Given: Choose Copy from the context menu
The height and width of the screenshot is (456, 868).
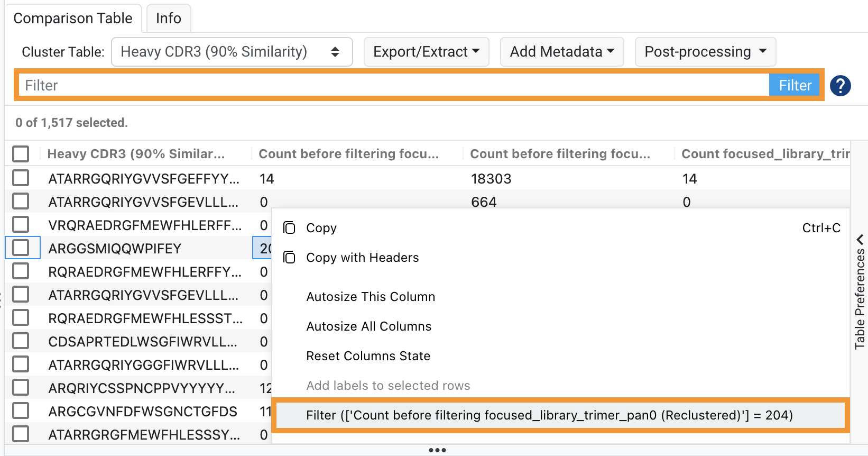Looking at the screenshot, I should [561, 228].
